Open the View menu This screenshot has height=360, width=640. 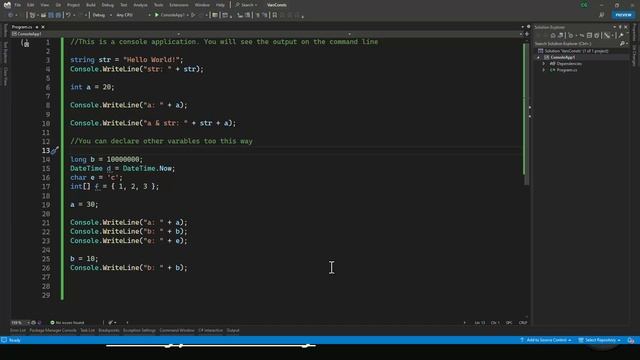tap(44, 5)
